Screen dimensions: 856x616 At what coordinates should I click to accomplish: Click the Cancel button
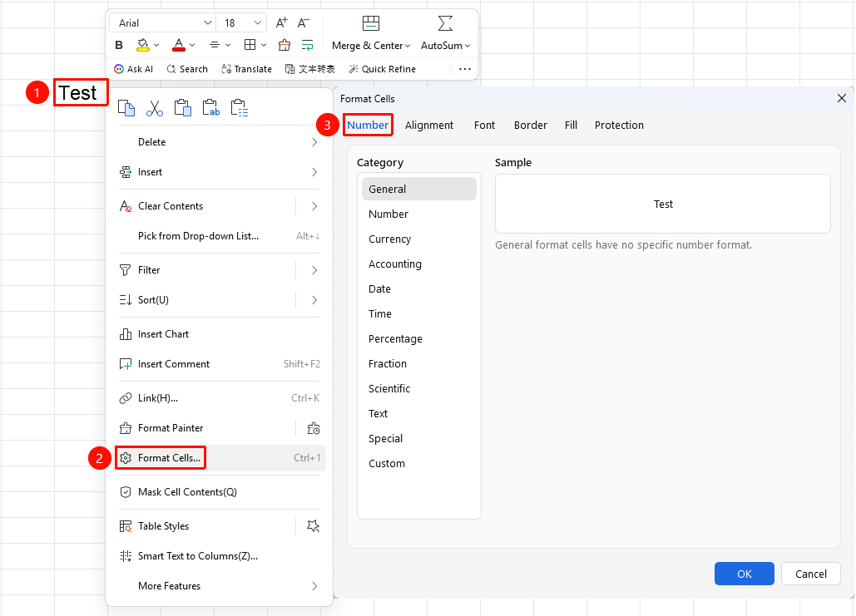(x=811, y=574)
